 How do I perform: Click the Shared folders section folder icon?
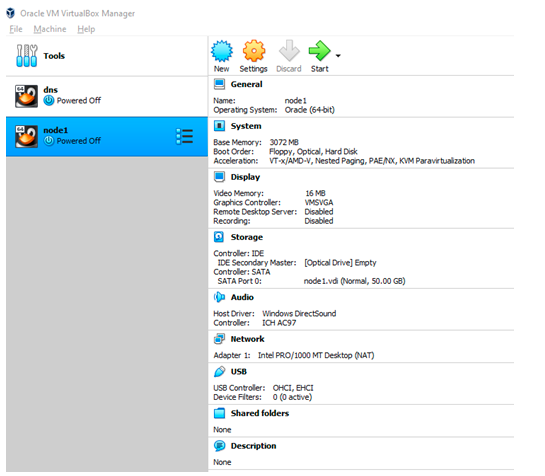coord(219,413)
